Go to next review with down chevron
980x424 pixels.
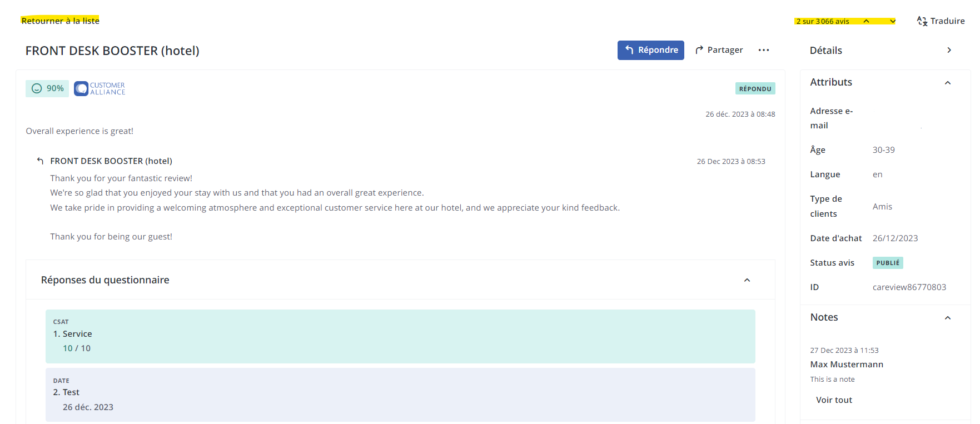pos(893,21)
